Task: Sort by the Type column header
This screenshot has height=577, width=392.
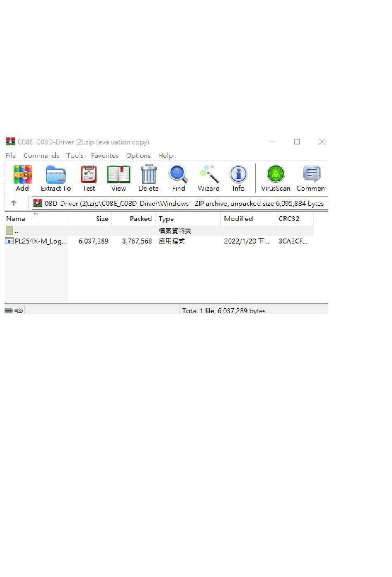Action: pos(188,219)
